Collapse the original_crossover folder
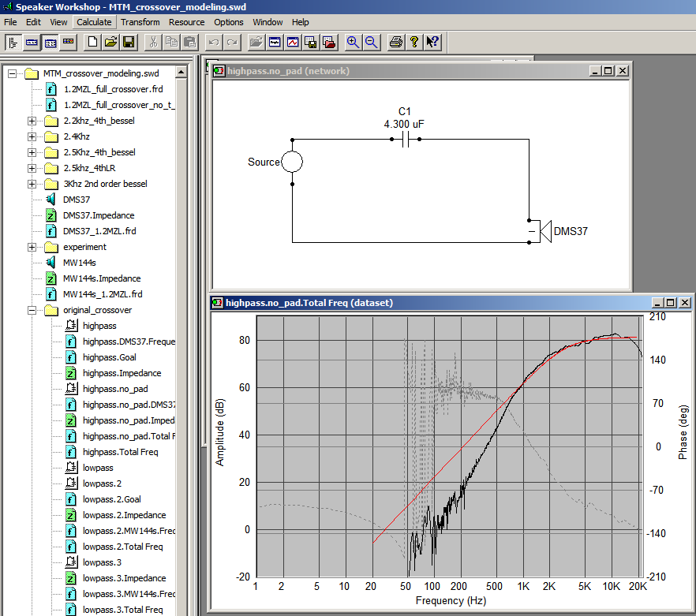This screenshot has height=616, width=696. tap(32, 310)
